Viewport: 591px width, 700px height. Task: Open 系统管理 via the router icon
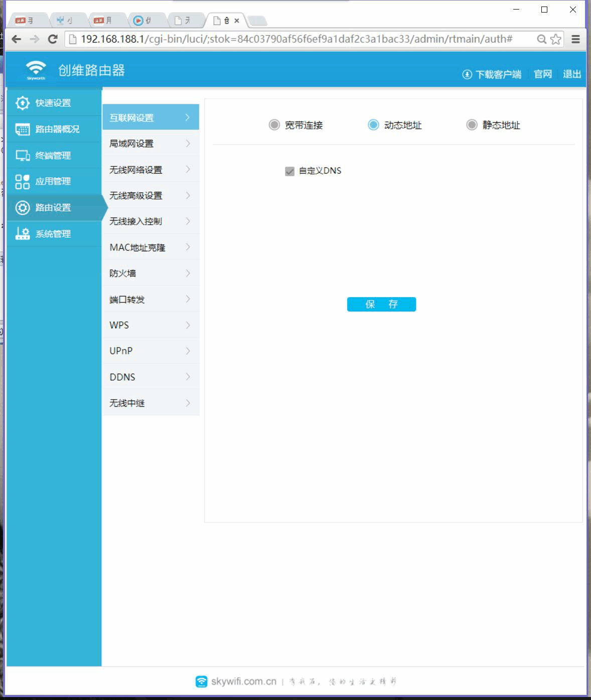click(22, 234)
